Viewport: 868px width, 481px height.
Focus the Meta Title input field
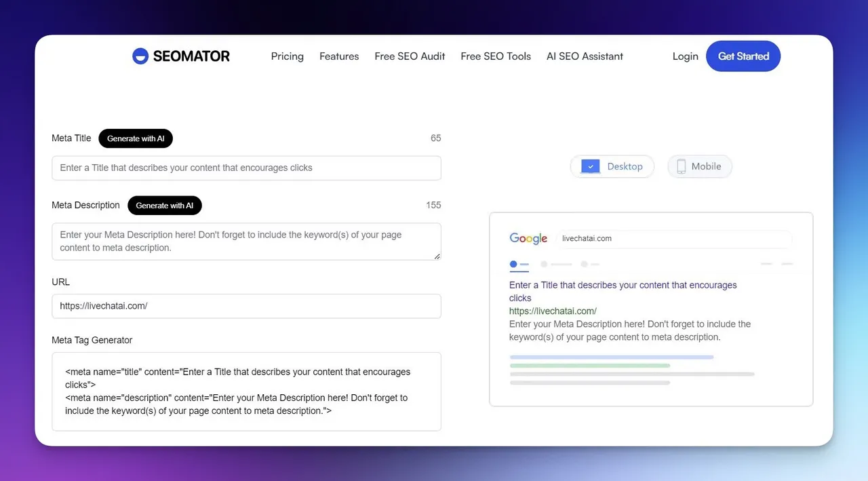[246, 168]
